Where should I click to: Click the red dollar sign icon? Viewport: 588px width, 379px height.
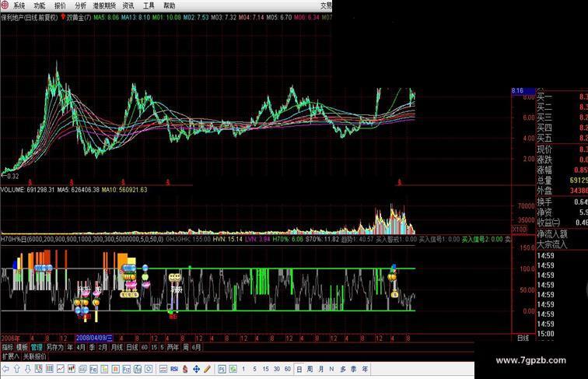[x=185, y=369]
